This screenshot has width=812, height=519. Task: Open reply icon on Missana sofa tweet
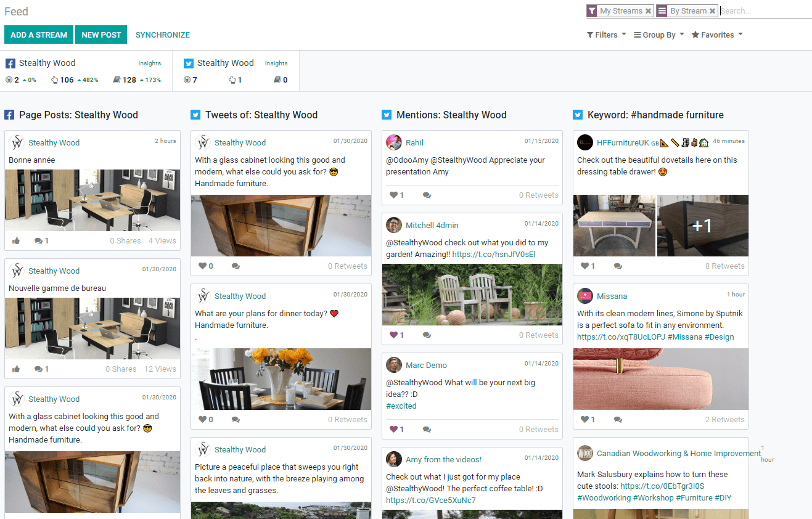point(618,420)
